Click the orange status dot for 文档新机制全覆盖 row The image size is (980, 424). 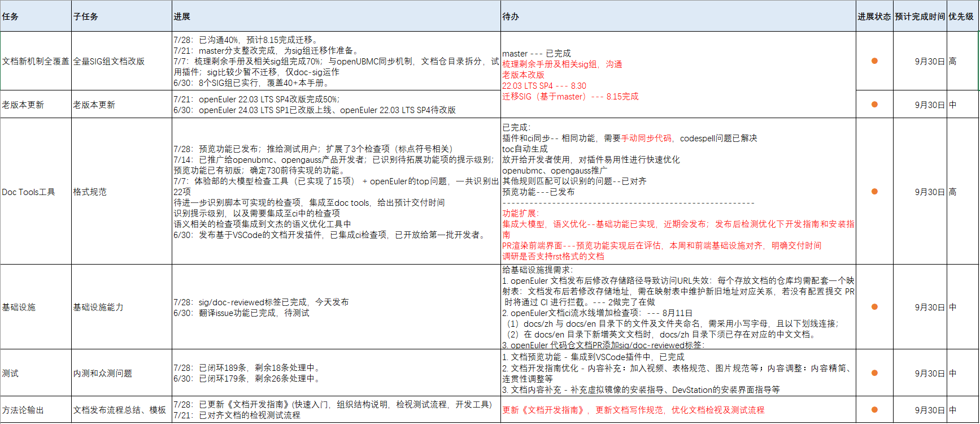pyautogui.click(x=874, y=61)
